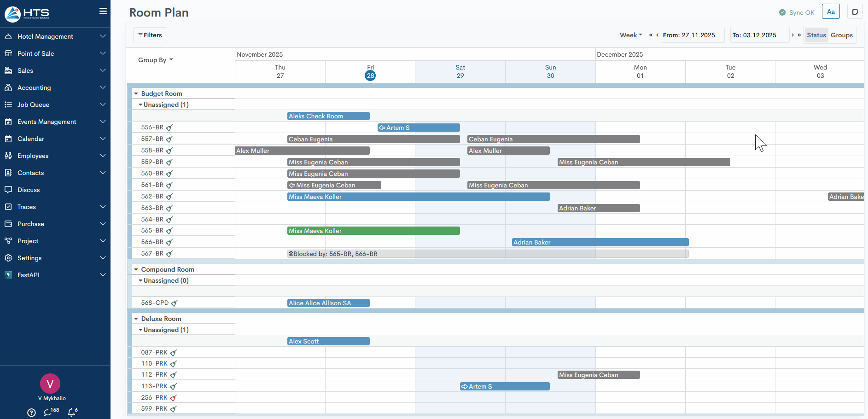Image resolution: width=868 pixels, height=419 pixels.
Task: Click the Aa font size icon
Action: [x=831, y=12]
